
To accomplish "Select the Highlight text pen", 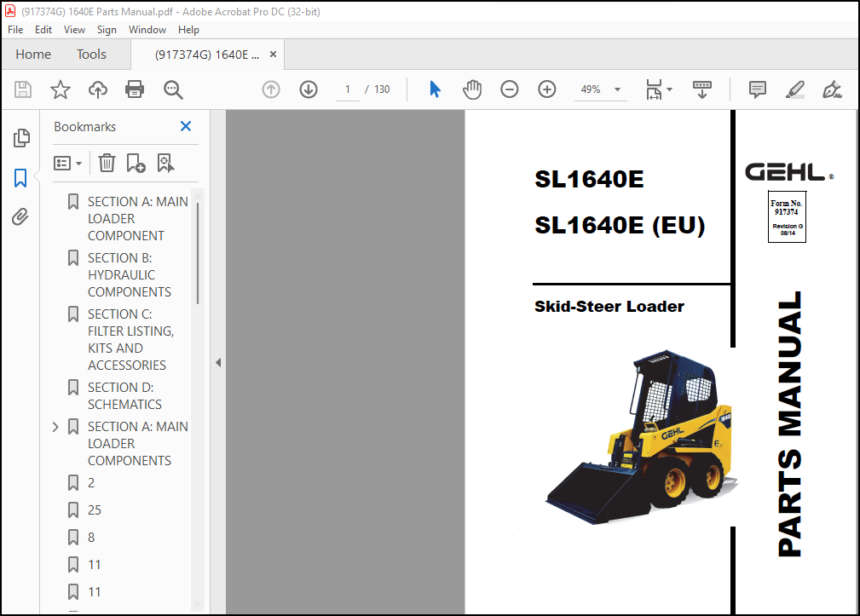I will [794, 89].
